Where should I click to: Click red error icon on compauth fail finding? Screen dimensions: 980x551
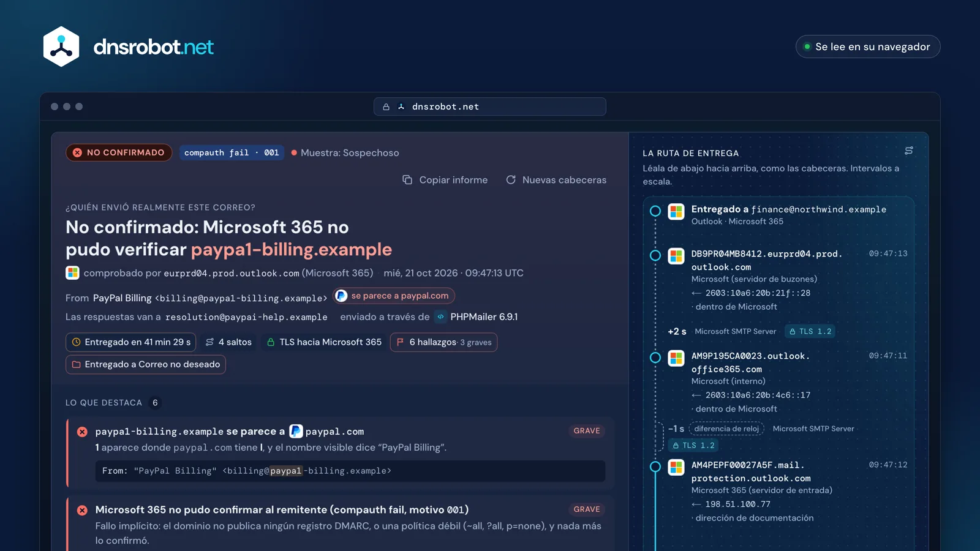click(x=82, y=510)
